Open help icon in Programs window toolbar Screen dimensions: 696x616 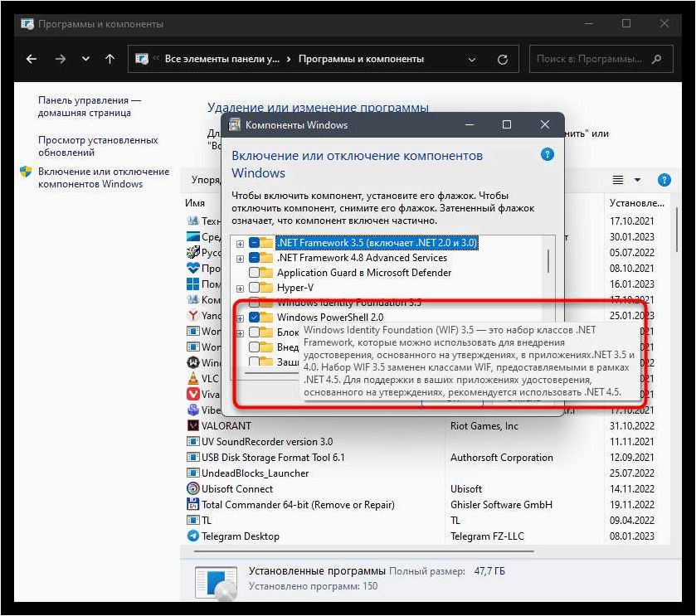(x=664, y=180)
